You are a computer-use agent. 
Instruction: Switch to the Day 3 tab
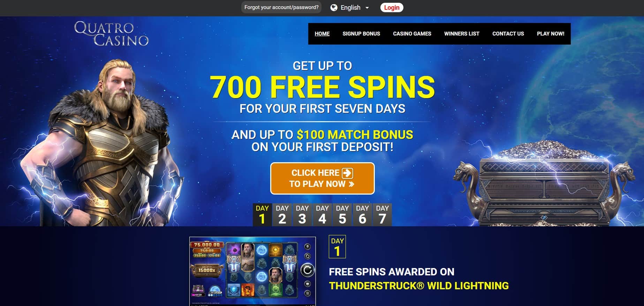click(302, 215)
